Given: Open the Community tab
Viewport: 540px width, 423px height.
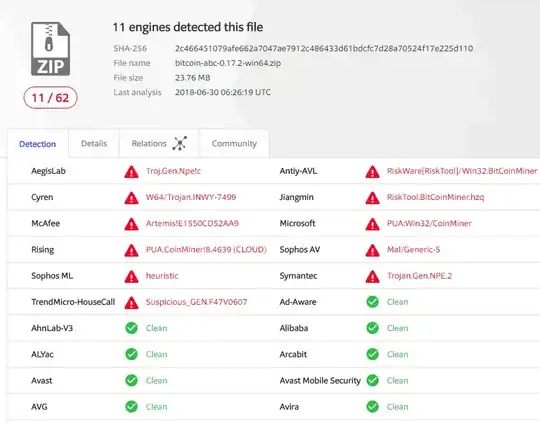Looking at the screenshot, I should (x=234, y=143).
